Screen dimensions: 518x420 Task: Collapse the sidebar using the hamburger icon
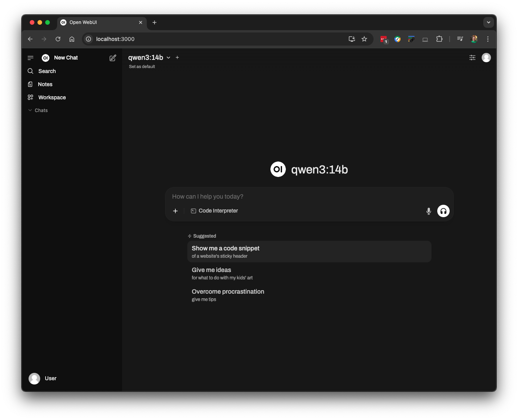click(31, 58)
